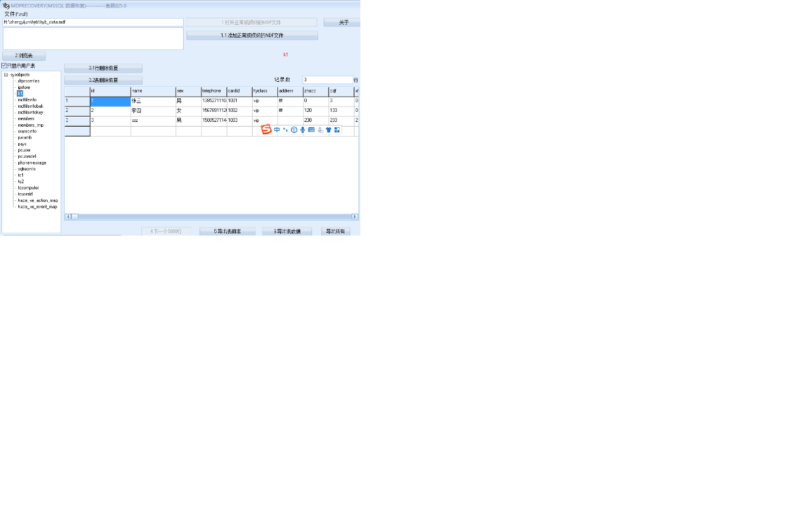812x530 pixels.
Task: Click the MDFRECOVERY app title bar icon
Action: pos(6,5)
